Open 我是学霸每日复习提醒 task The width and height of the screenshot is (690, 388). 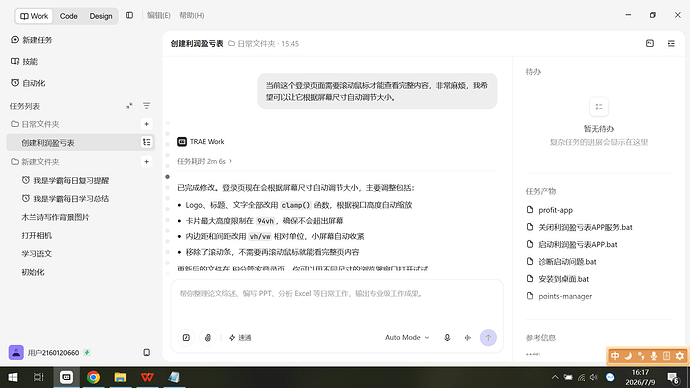65,180
